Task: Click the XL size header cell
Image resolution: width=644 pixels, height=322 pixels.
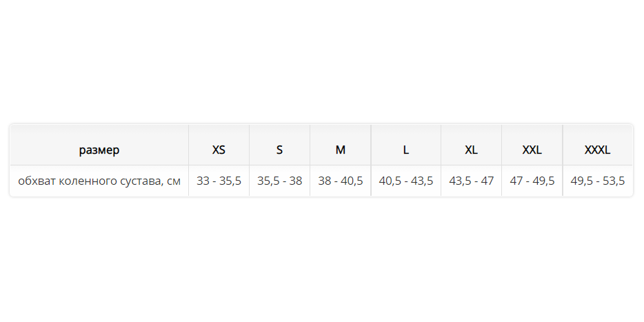Action: point(471,150)
